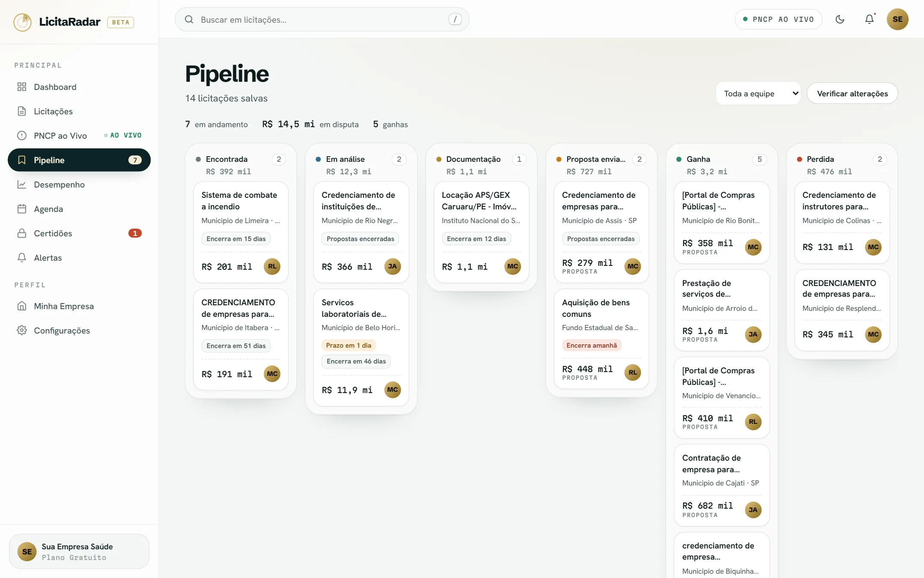The image size is (924, 578).
Task: Click the LicitaRadar logo icon
Action: [x=22, y=22]
